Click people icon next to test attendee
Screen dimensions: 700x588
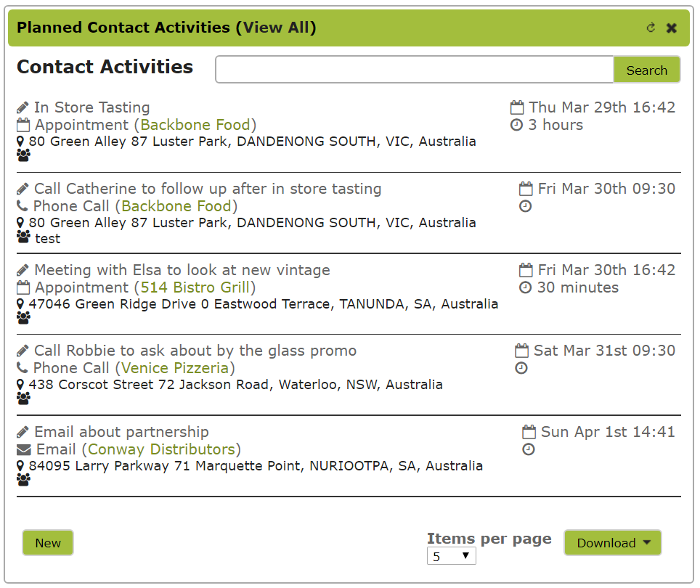[24, 237]
